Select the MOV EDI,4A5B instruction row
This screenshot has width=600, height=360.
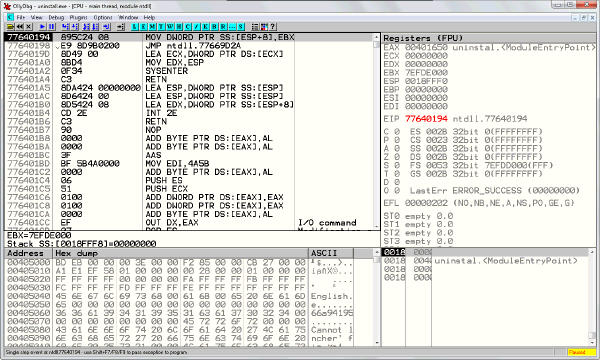click(x=189, y=163)
